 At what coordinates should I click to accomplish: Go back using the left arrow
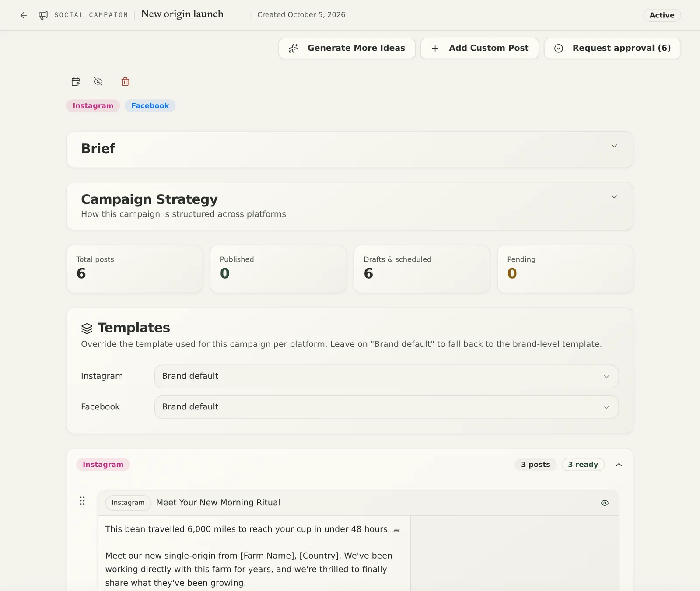[x=24, y=15]
